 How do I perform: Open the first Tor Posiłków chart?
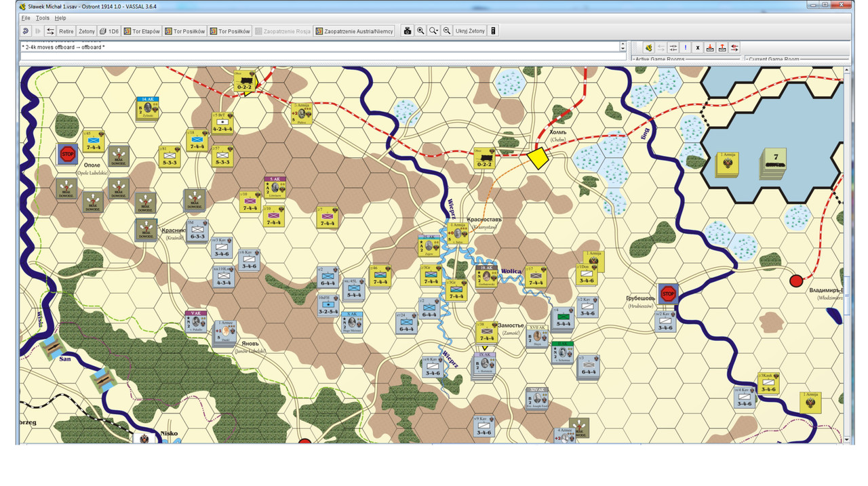pyautogui.click(x=184, y=31)
